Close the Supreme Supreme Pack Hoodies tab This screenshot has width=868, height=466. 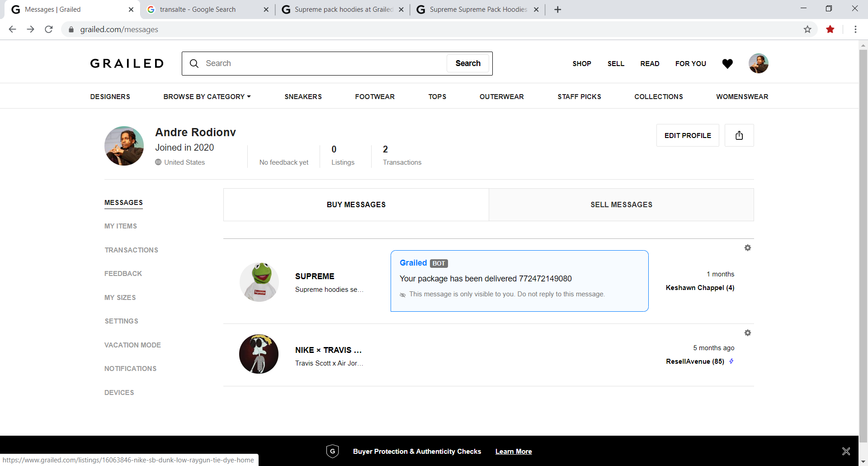pos(536,10)
